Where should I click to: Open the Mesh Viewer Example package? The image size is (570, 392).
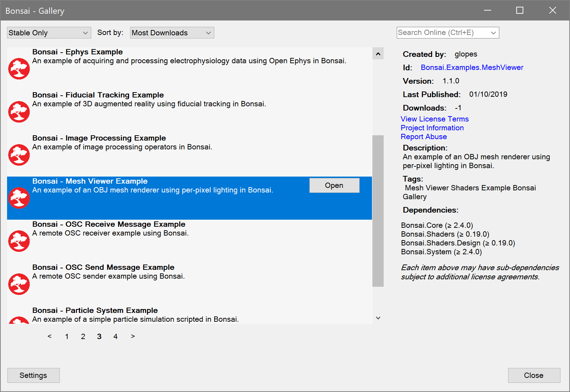[334, 185]
